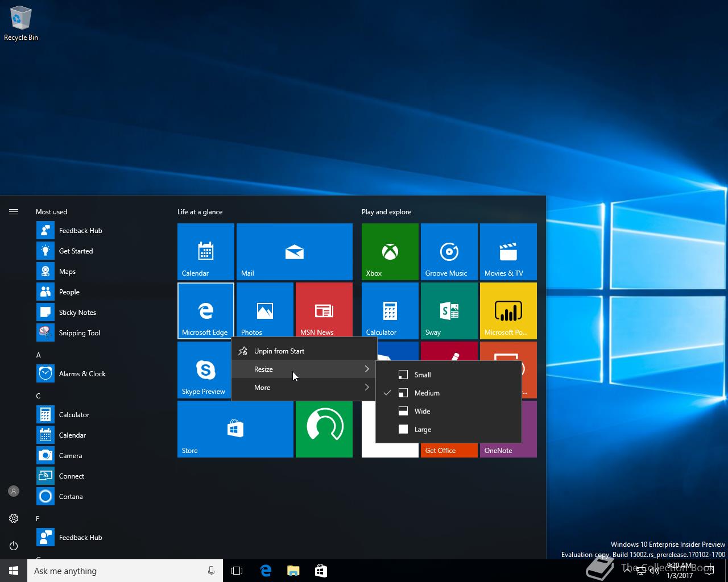Open the Store tile
Viewport: 728px width, 582px height.
(x=235, y=429)
